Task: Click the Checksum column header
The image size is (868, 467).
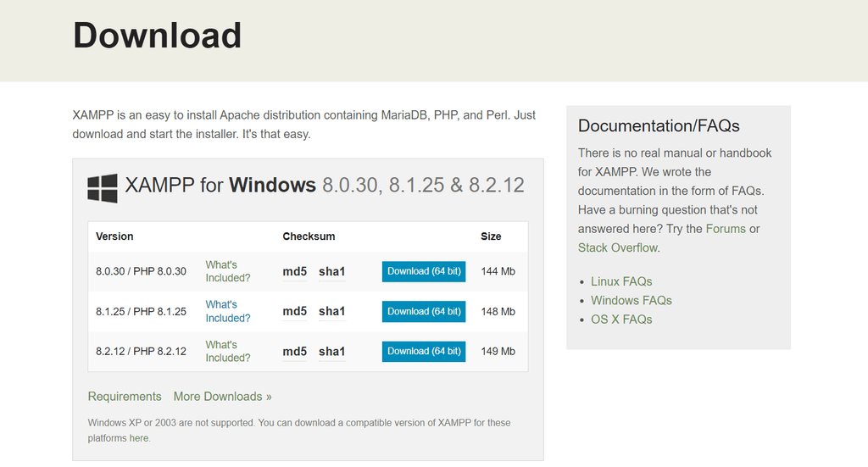Action: 309,236
